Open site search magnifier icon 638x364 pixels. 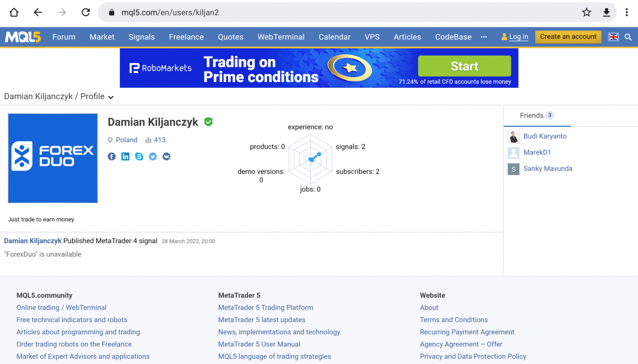[628, 37]
